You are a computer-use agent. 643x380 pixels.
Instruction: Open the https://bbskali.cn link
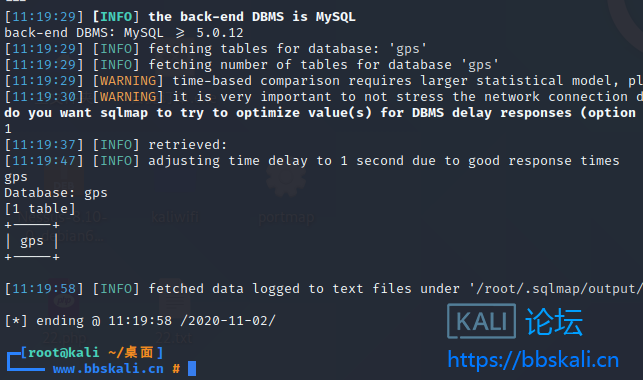click(x=533, y=360)
